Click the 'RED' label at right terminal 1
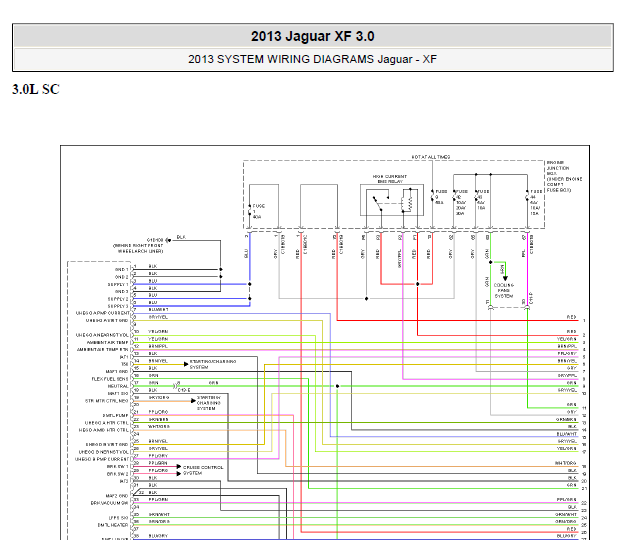 coord(571,317)
